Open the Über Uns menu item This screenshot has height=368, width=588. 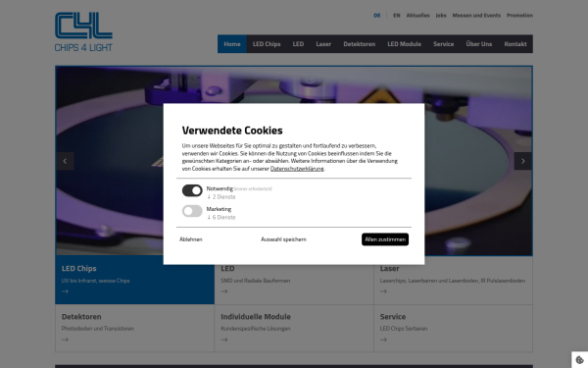click(x=479, y=44)
